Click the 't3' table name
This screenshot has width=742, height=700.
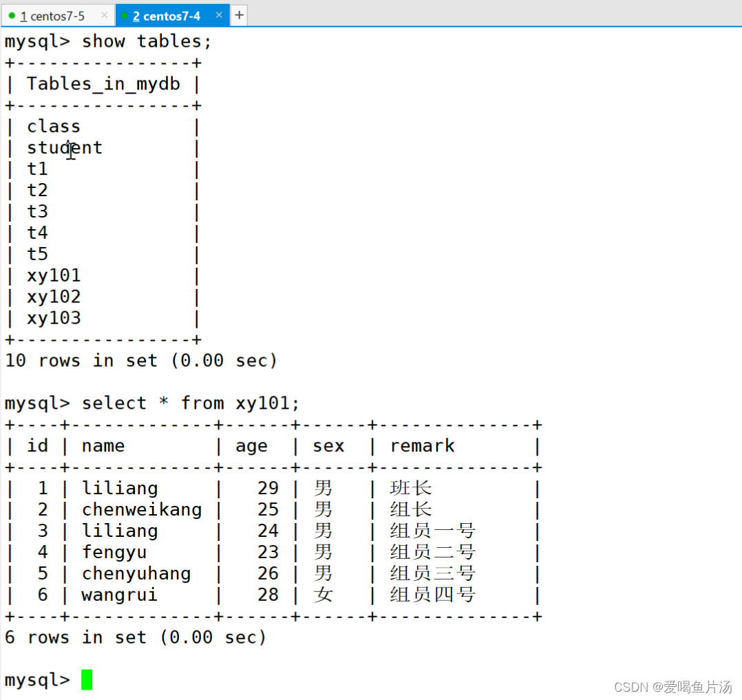pyautogui.click(x=37, y=211)
